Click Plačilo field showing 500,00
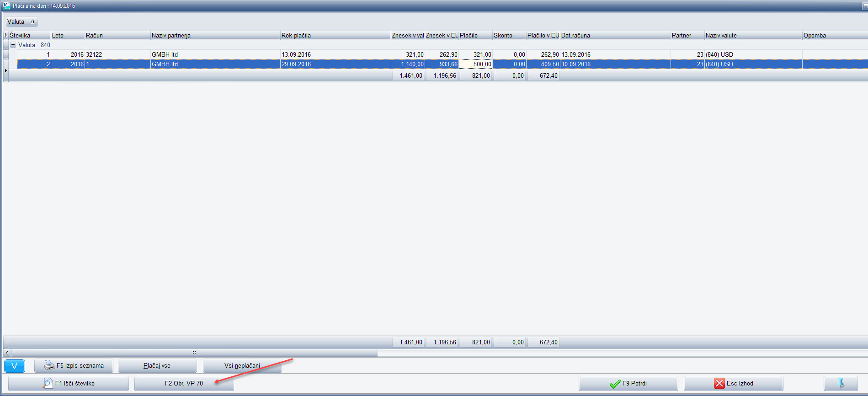868x396 pixels. [475, 64]
